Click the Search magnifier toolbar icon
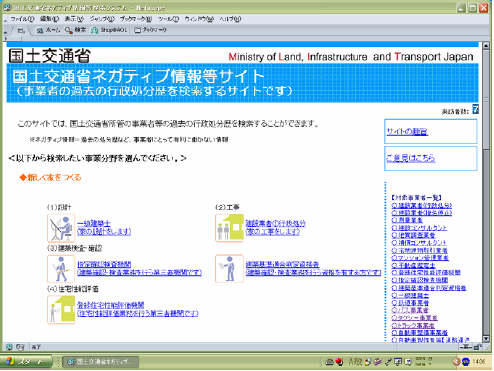This screenshot has width=494, height=371. click(76, 30)
